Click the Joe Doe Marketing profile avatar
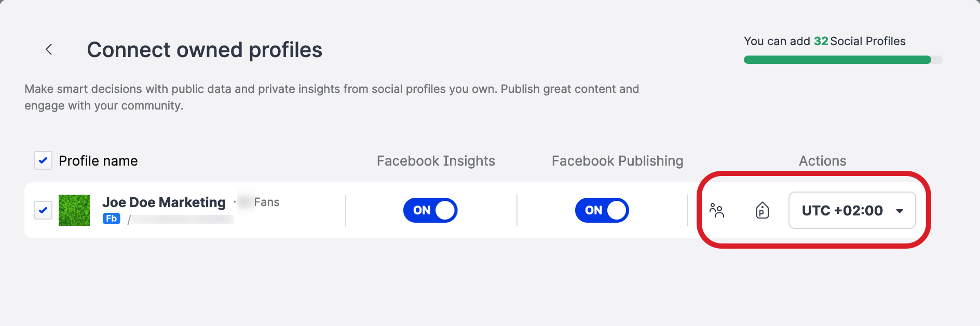Screen dimensions: 980x326 [x=74, y=210]
